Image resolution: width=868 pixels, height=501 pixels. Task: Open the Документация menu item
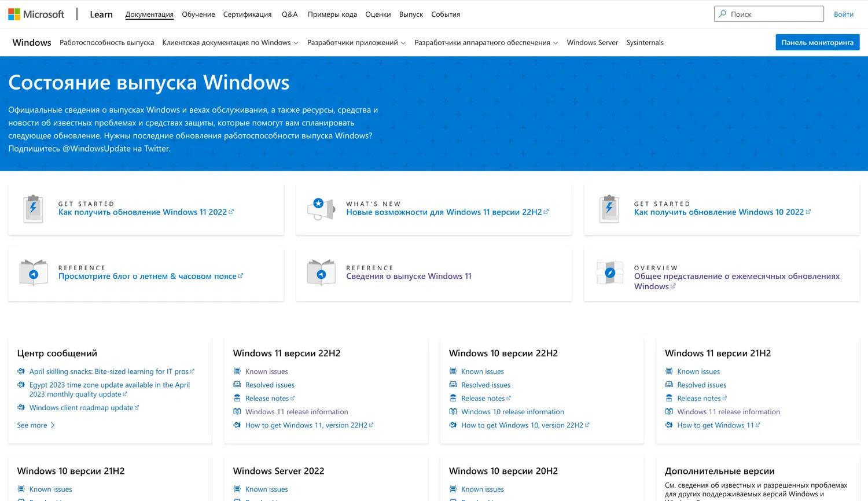149,14
